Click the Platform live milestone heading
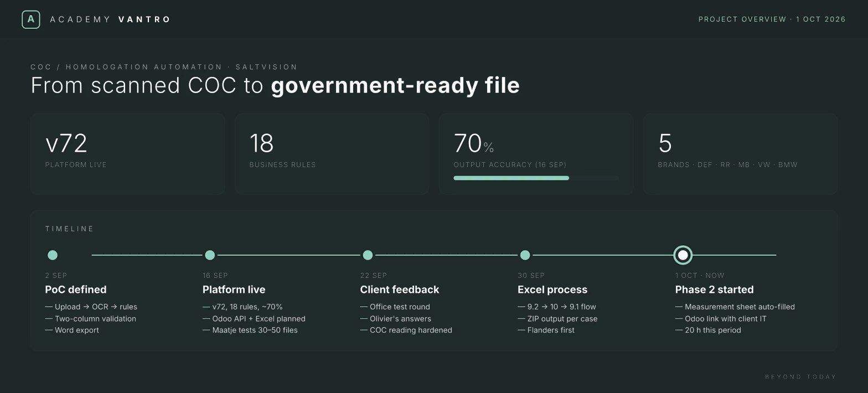Image resolution: width=868 pixels, height=393 pixels. tap(234, 289)
